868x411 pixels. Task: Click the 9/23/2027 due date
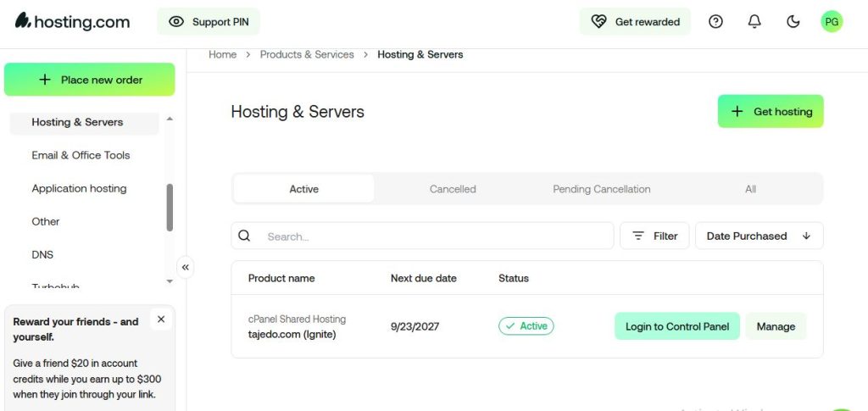click(415, 326)
